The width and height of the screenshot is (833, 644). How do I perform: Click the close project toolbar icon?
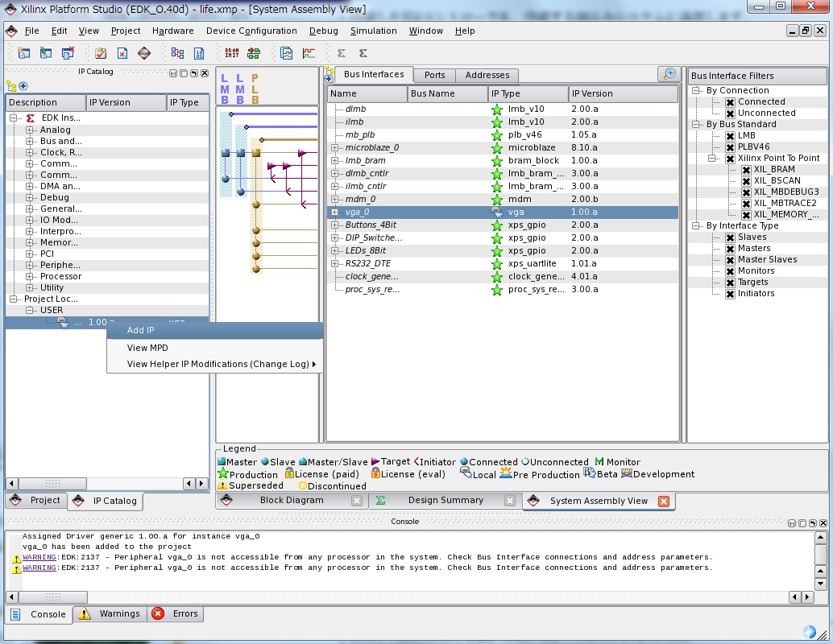tap(68, 53)
